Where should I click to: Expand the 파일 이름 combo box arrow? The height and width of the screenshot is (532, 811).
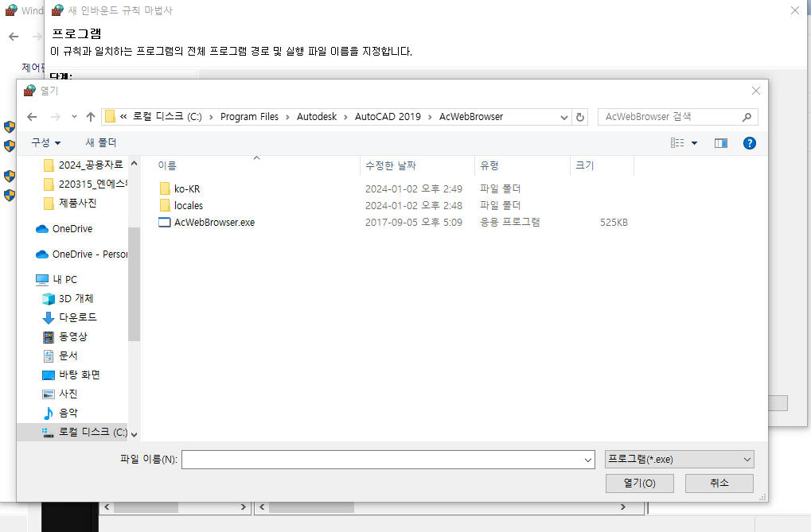pos(586,459)
